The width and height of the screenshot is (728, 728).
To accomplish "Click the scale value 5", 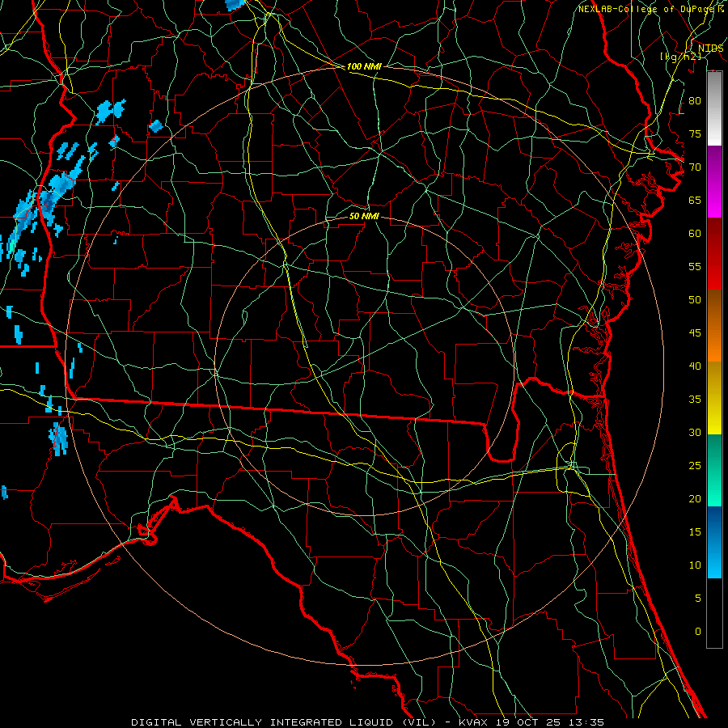I will [x=698, y=599].
